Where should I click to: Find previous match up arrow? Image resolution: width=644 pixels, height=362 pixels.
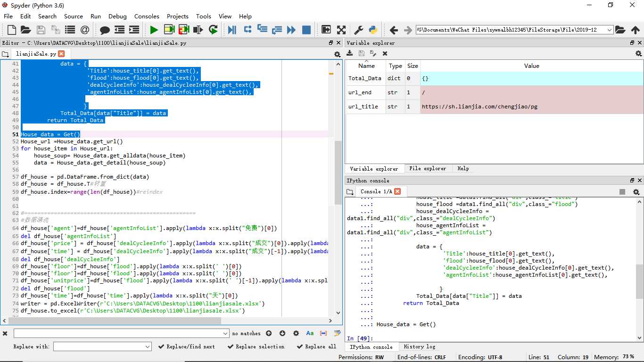269,333
